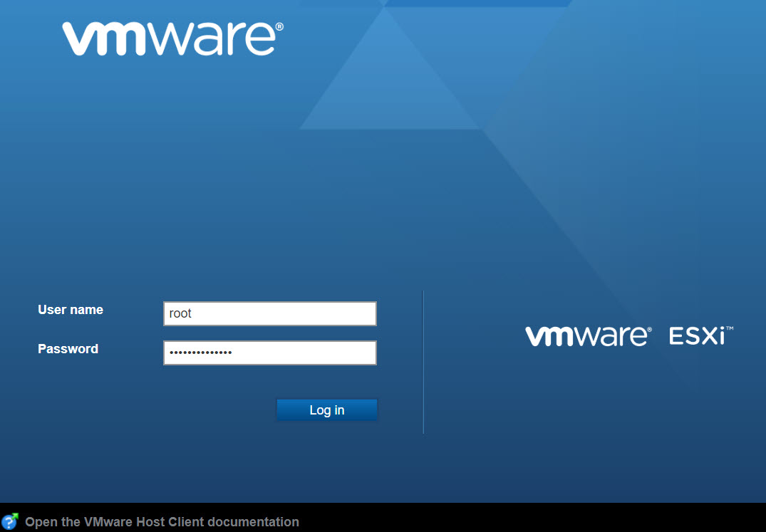Click on the masked password dots

[200, 353]
